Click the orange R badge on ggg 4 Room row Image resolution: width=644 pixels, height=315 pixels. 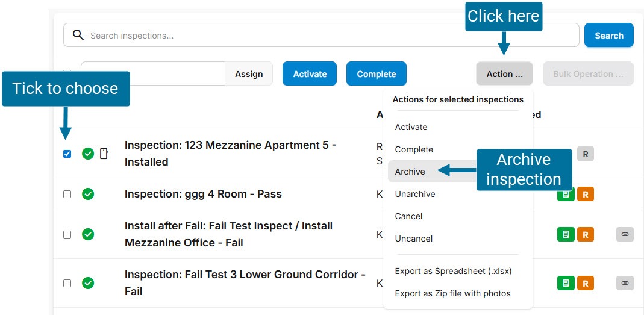coord(585,194)
